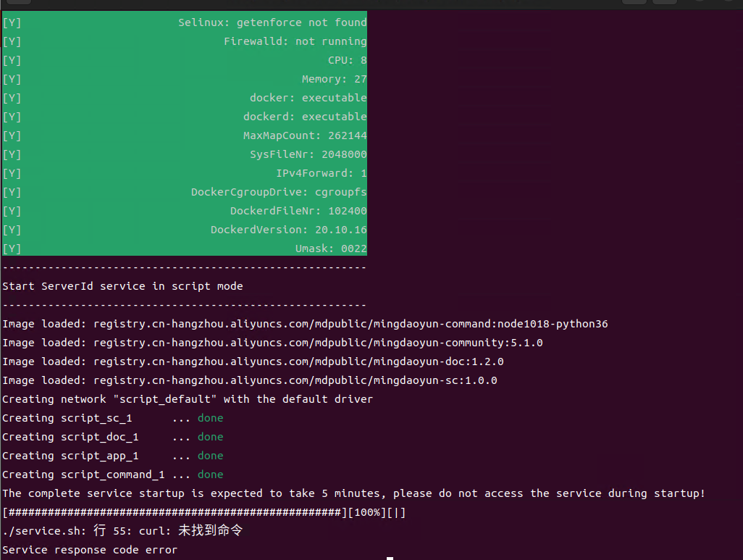
Task: Click the [Y] marker beside DockerdVersion row
Action: [12, 230]
